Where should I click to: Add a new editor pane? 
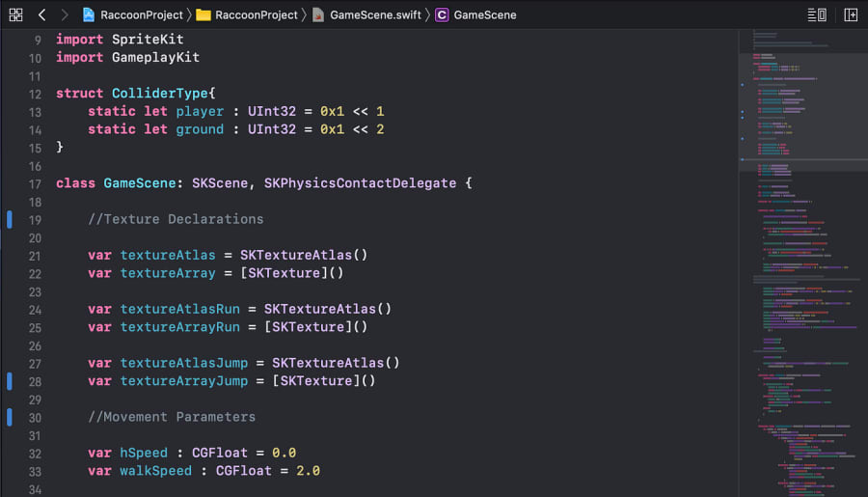click(x=851, y=15)
